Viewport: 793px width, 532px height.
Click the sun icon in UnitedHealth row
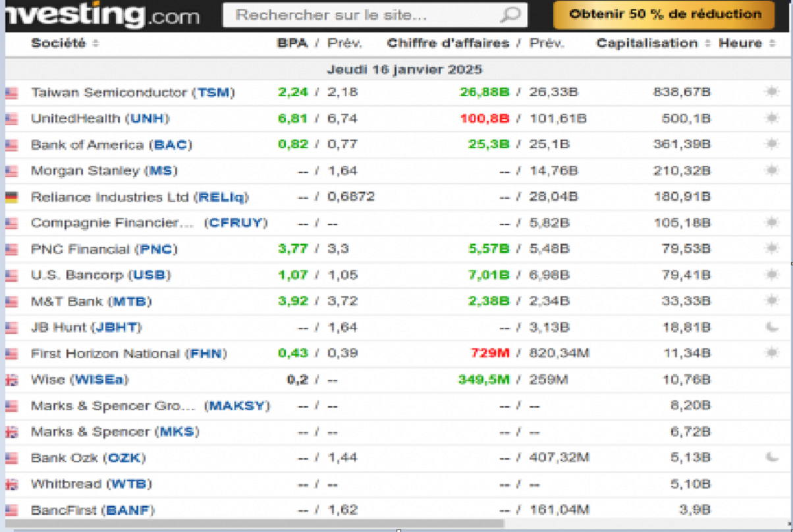772,119
